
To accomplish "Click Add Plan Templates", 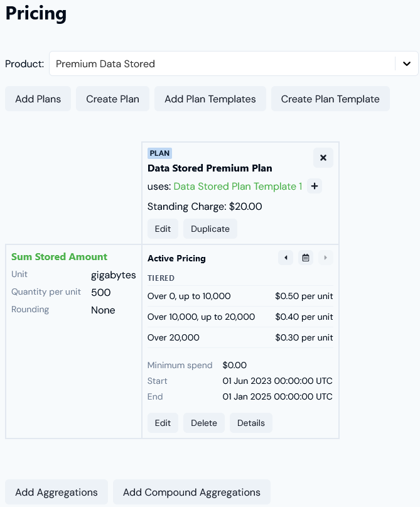I will coord(210,99).
